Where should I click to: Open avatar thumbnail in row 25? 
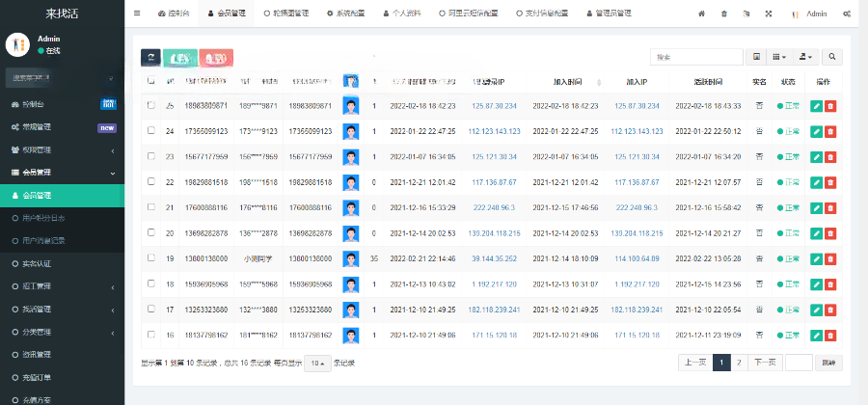pyautogui.click(x=350, y=106)
